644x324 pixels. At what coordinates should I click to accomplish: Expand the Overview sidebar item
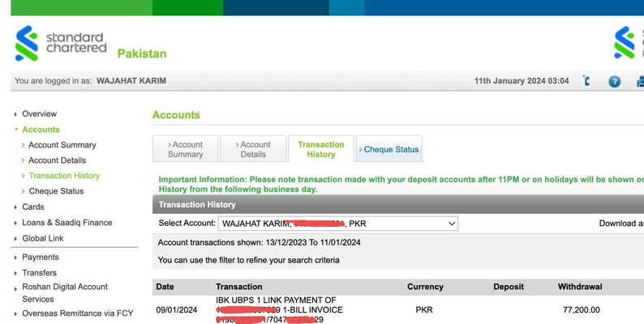coord(39,113)
